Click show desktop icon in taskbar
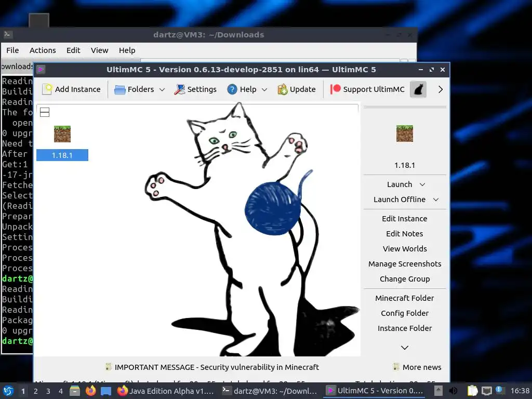The image size is (532, 399). click(x=106, y=391)
